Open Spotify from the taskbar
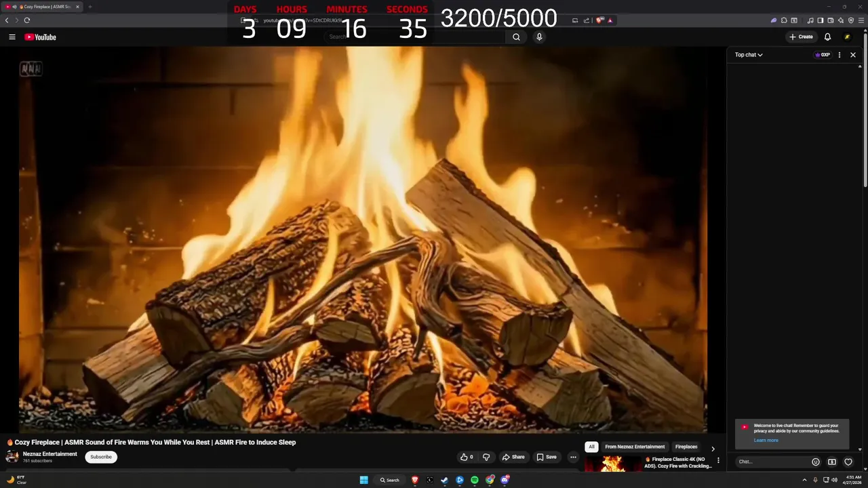This screenshot has height=488, width=868. (x=475, y=480)
